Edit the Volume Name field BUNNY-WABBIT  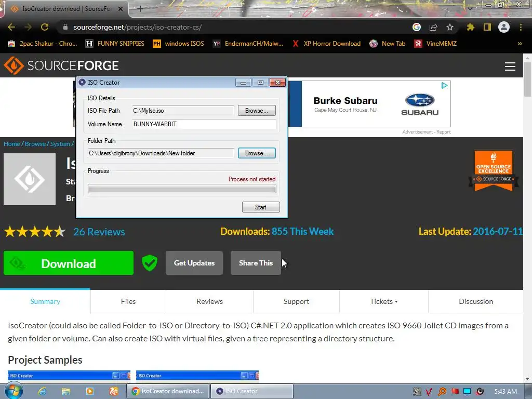point(204,124)
